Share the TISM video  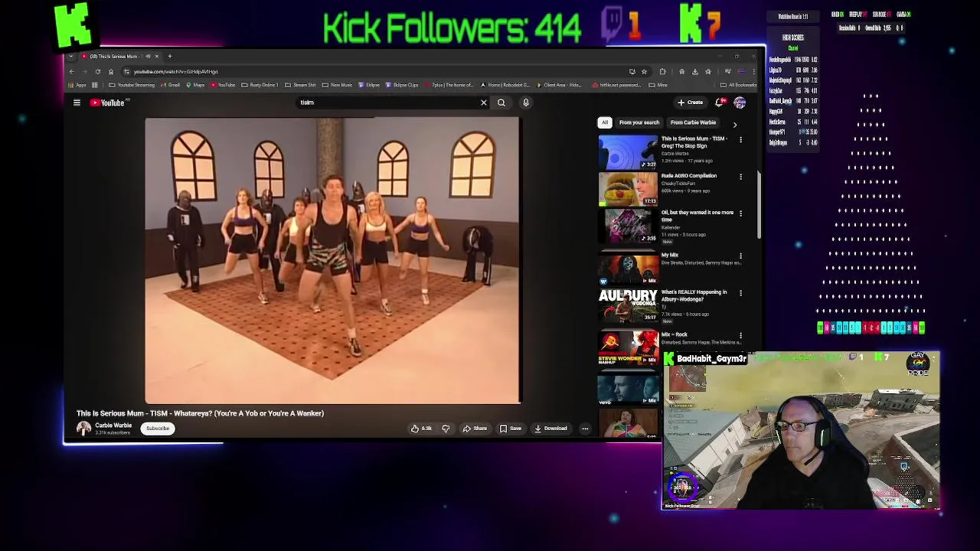point(475,429)
